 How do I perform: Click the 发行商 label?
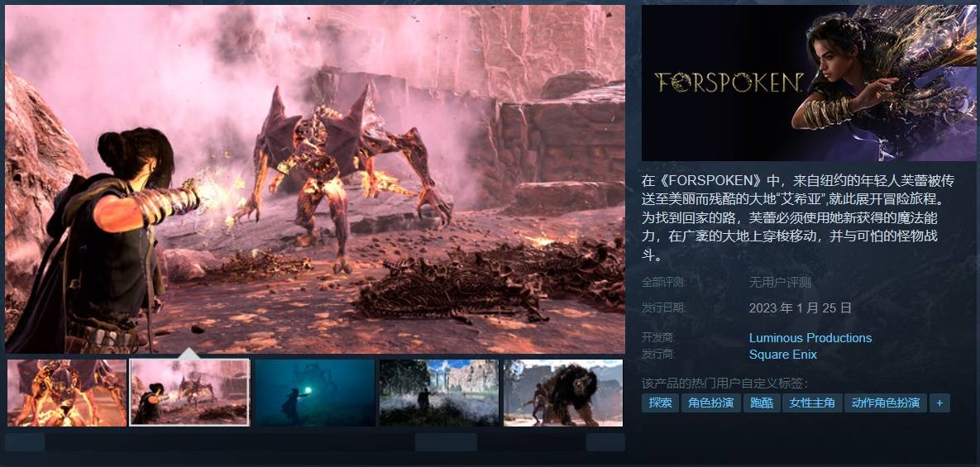pyautogui.click(x=658, y=355)
